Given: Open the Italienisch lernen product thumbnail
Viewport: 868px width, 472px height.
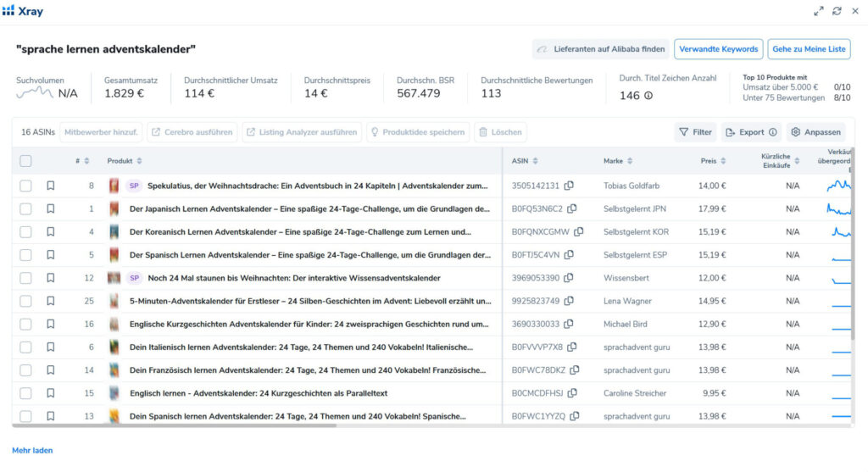Looking at the screenshot, I should tap(114, 347).
